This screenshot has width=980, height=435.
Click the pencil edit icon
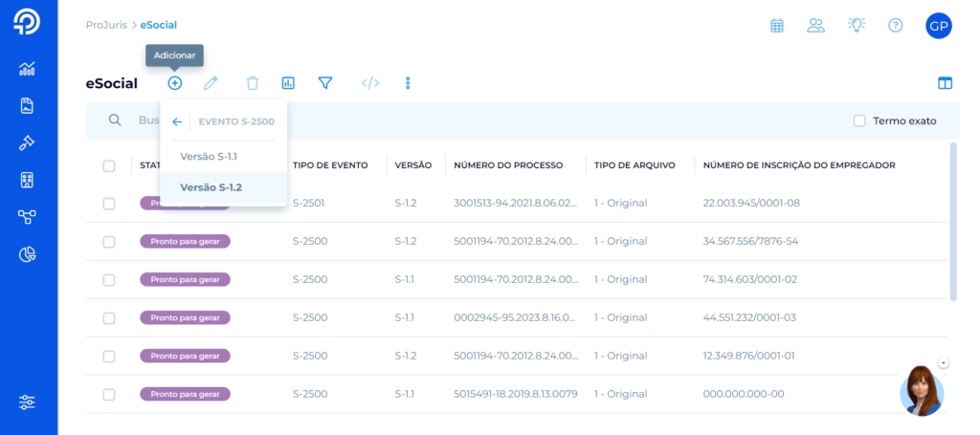[x=212, y=83]
